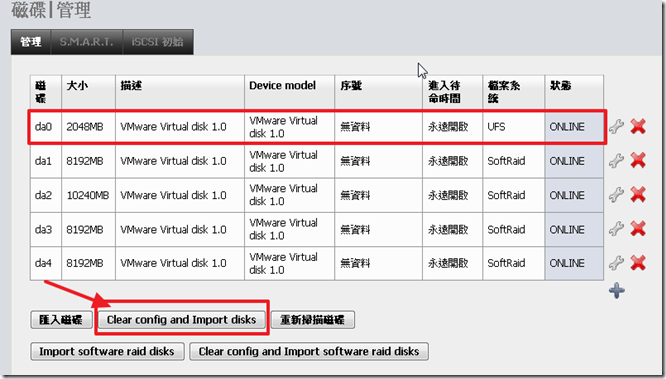The width and height of the screenshot is (666, 379).
Task: Delete disk da0 using red X
Action: coord(638,127)
